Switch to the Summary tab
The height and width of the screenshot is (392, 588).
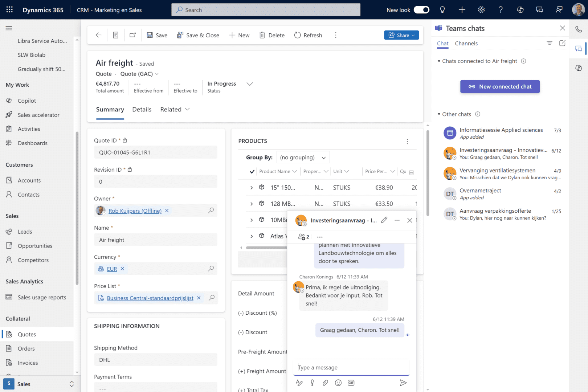tap(110, 110)
